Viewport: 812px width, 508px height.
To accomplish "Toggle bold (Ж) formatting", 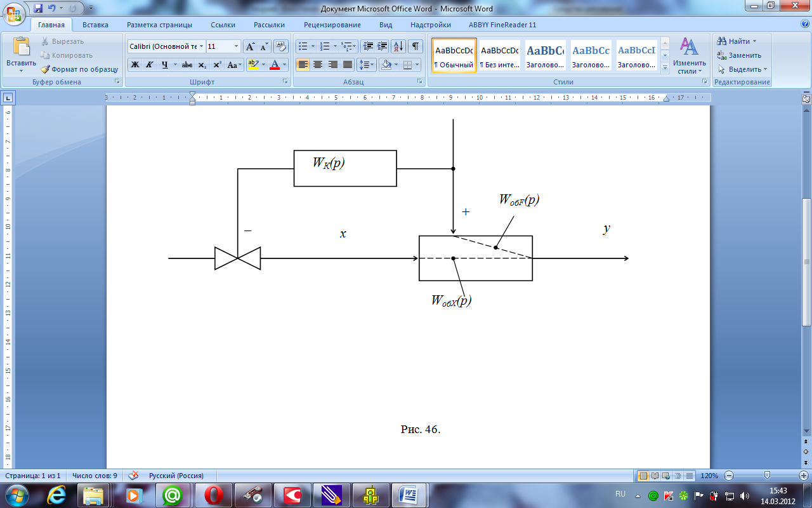I will pos(134,65).
